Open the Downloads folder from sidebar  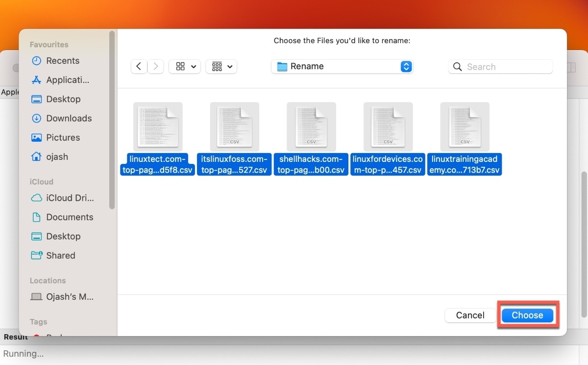coord(67,118)
